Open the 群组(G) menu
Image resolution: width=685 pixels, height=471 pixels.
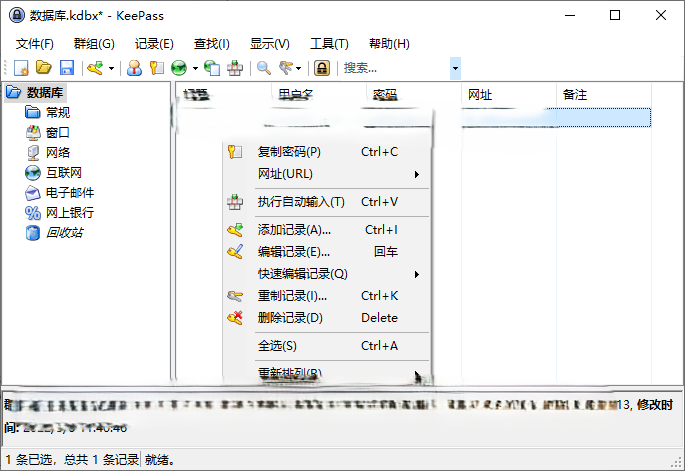pos(94,44)
